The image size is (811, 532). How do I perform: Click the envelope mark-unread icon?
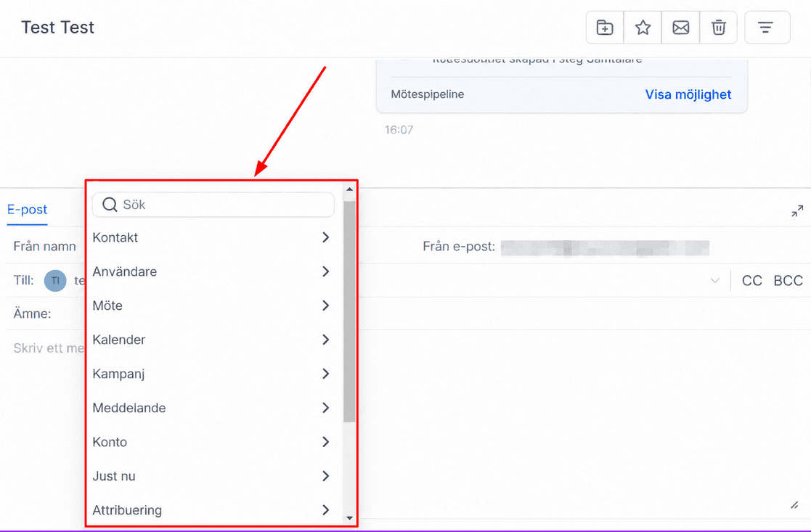680,28
